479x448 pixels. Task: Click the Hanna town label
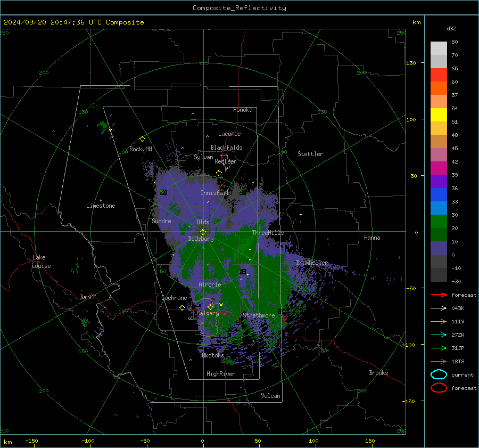pos(372,238)
